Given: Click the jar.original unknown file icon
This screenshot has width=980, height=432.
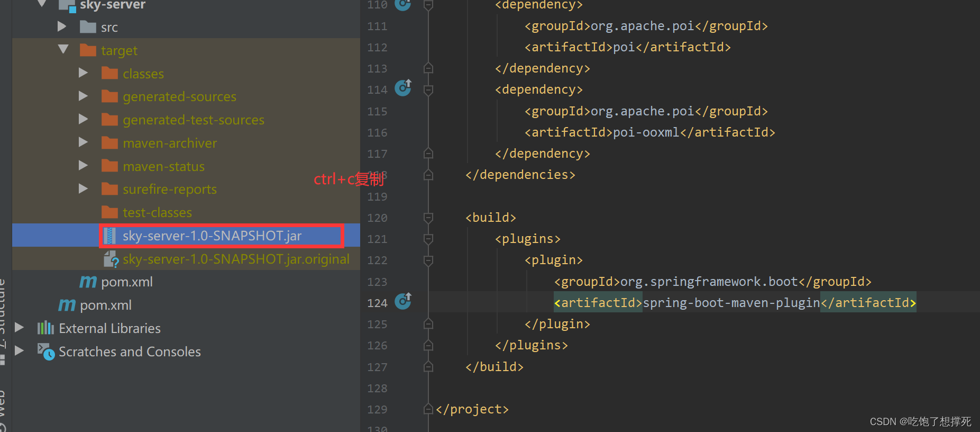Looking at the screenshot, I should [x=111, y=259].
